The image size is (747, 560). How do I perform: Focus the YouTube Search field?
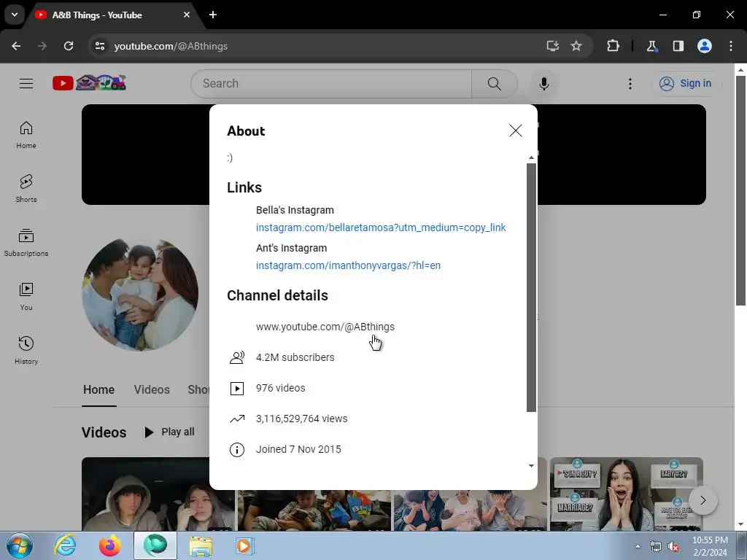332,84
